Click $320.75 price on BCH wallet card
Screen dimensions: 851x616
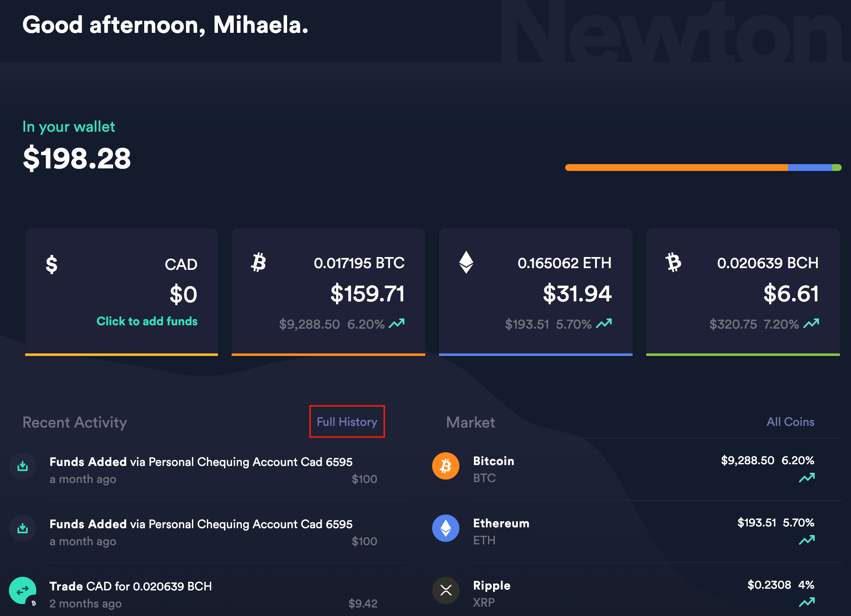coord(733,324)
